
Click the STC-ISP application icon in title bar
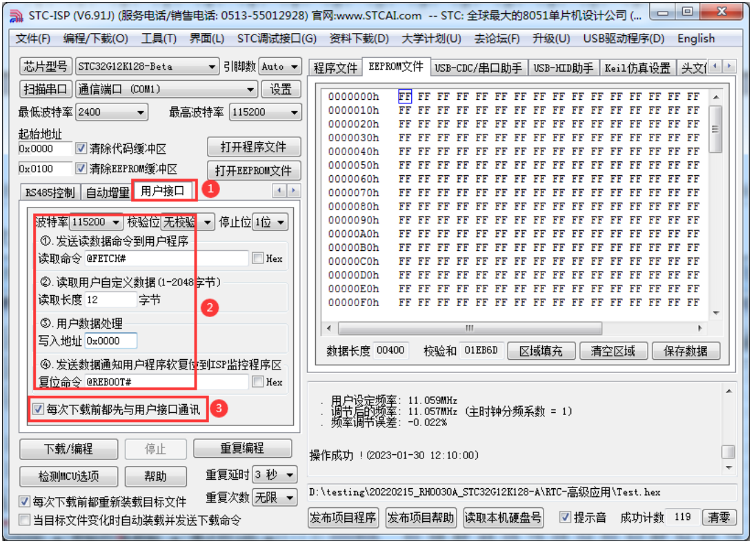point(17,17)
